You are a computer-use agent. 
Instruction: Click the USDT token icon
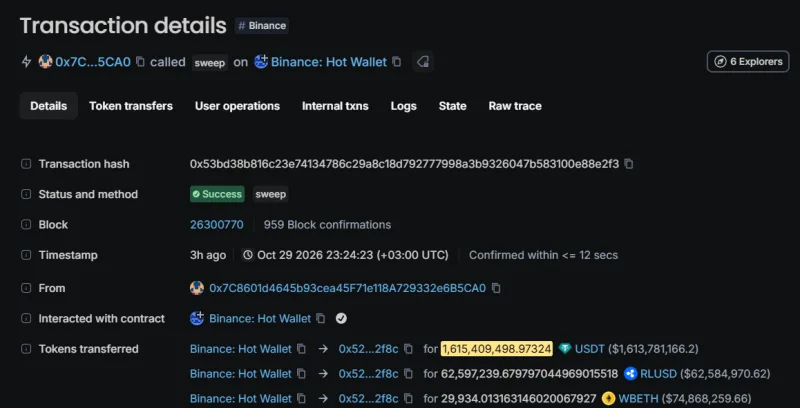[565, 349]
